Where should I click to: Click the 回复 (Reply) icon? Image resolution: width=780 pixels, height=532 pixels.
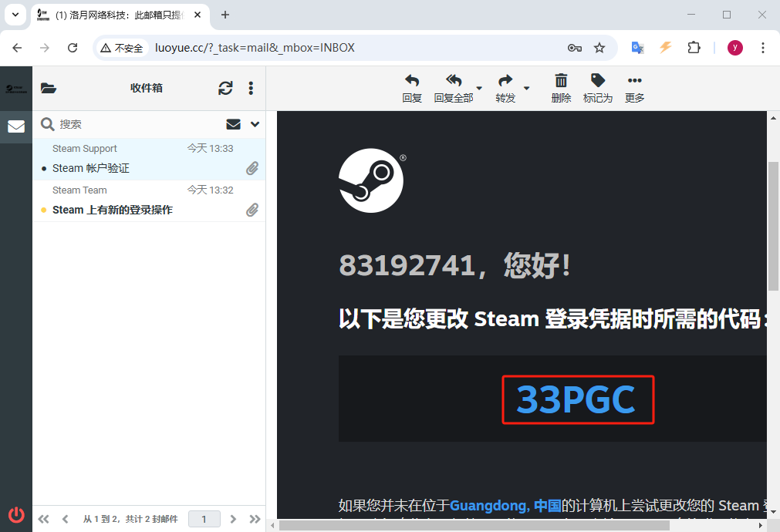point(411,82)
